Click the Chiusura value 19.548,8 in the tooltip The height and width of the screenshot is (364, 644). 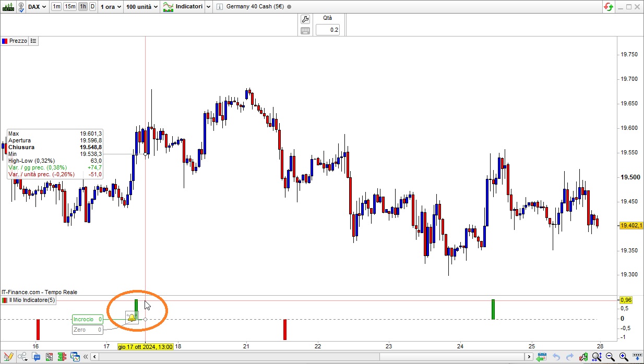tap(91, 148)
